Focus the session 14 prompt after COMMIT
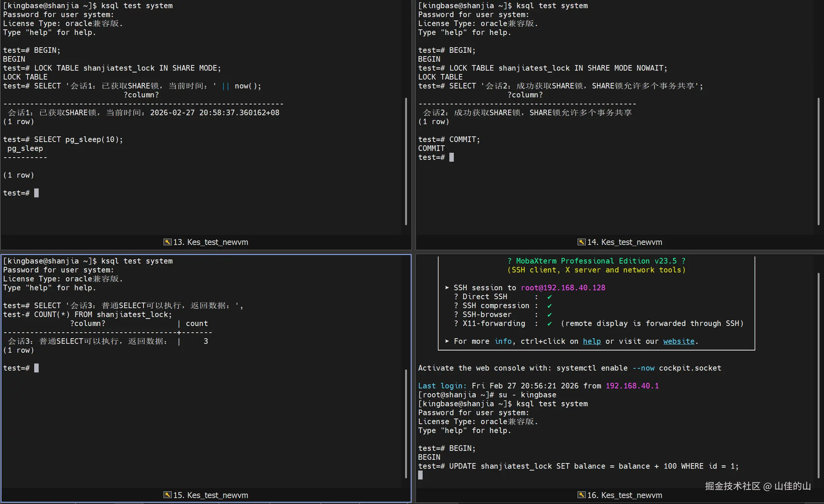Image resolution: width=824 pixels, height=504 pixels. (x=451, y=157)
